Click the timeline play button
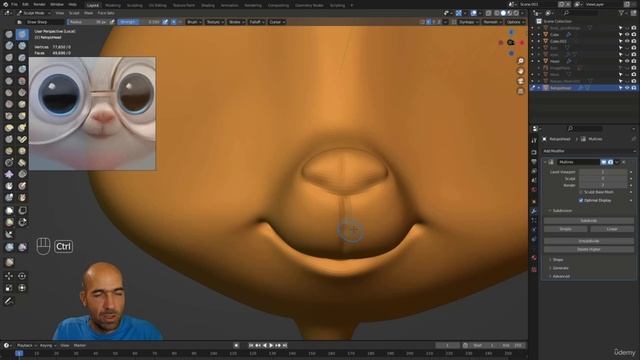Viewport: 640px width, 360px height. coord(271,346)
